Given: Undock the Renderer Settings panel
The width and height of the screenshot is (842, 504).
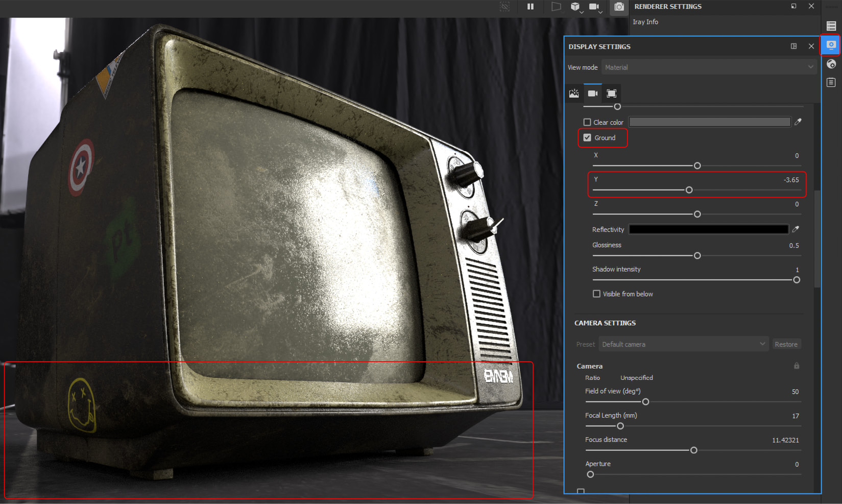Looking at the screenshot, I should [x=793, y=6].
